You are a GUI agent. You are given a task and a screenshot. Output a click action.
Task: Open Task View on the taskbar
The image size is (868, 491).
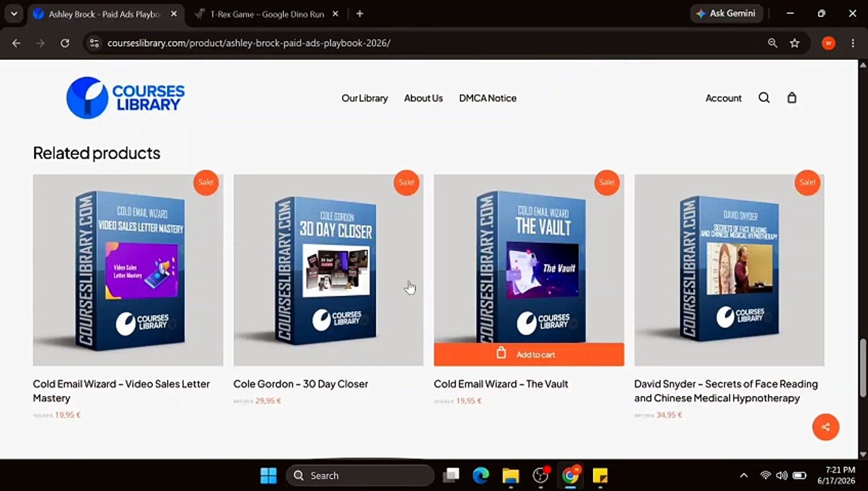(x=451, y=475)
